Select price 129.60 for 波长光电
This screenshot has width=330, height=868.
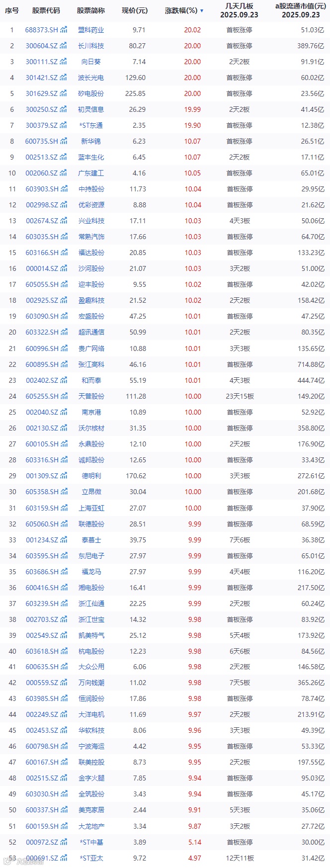tap(136, 78)
